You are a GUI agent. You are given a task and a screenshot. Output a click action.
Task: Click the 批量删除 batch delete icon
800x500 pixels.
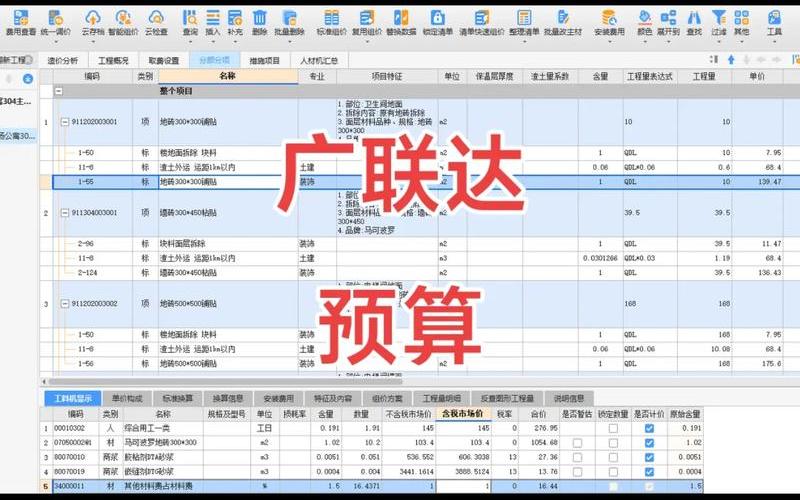pyautogui.click(x=289, y=18)
